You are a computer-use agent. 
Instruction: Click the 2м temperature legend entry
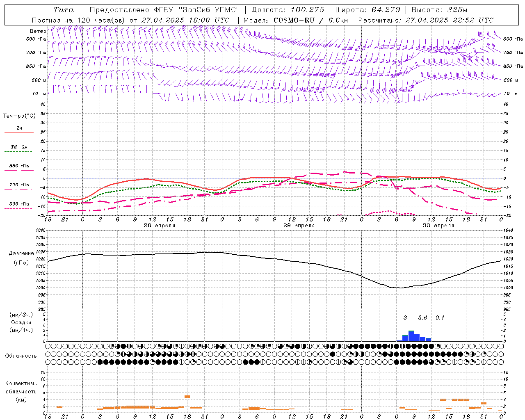(19, 128)
